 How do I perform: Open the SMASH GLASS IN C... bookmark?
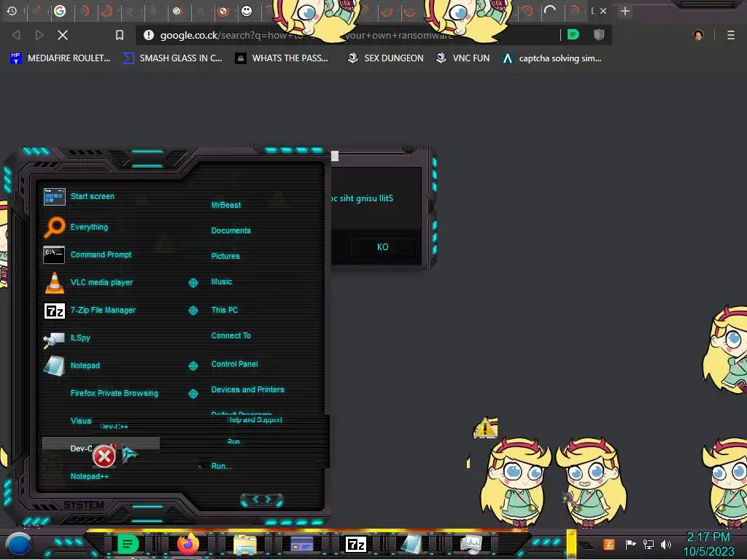pos(173,58)
